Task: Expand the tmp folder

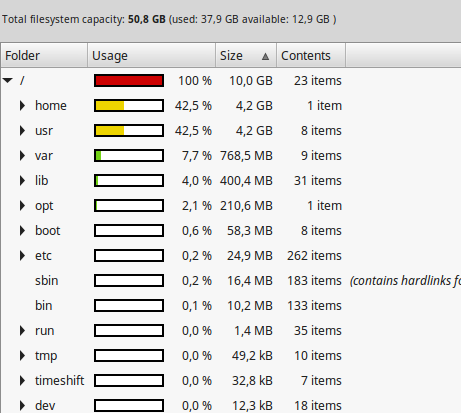Action: [x=22, y=356]
